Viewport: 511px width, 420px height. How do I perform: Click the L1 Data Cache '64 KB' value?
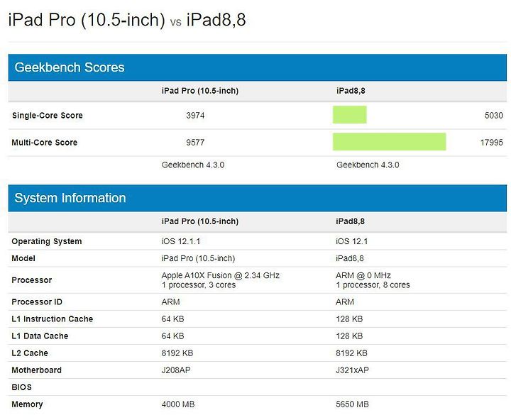coord(172,336)
